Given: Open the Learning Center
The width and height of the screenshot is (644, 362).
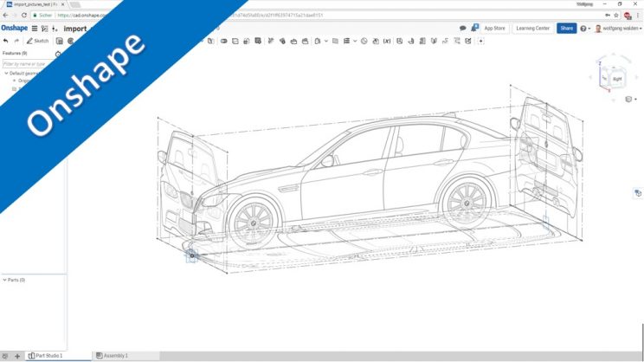Looking at the screenshot, I should (532, 29).
